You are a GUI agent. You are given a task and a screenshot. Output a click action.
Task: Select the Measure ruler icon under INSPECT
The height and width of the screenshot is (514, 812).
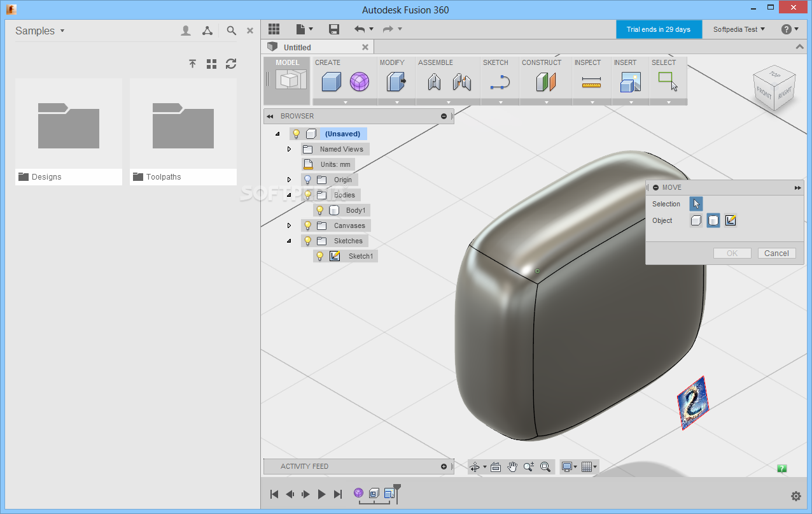click(591, 82)
